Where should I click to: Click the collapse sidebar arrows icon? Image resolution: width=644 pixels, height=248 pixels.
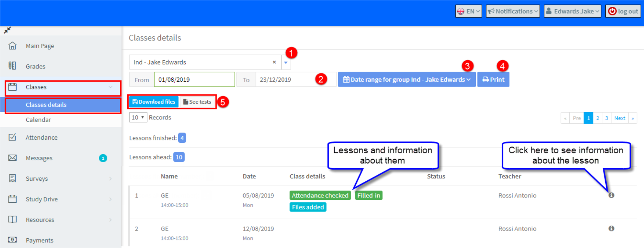pos(7,30)
